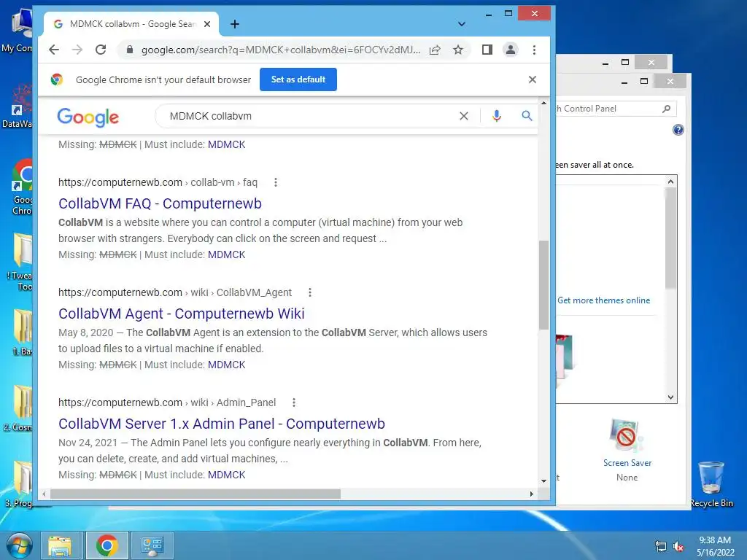The image size is (747, 560).
Task: Click the Control Panel taskbar button
Action: point(152,545)
